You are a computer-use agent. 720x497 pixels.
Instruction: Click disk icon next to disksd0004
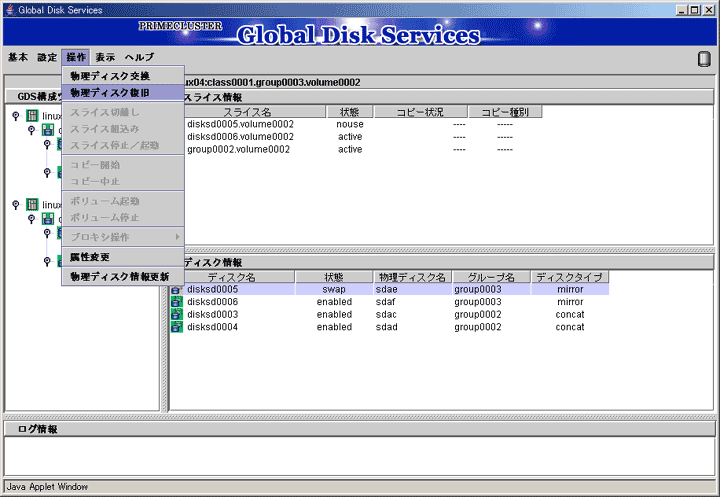tap(177, 327)
